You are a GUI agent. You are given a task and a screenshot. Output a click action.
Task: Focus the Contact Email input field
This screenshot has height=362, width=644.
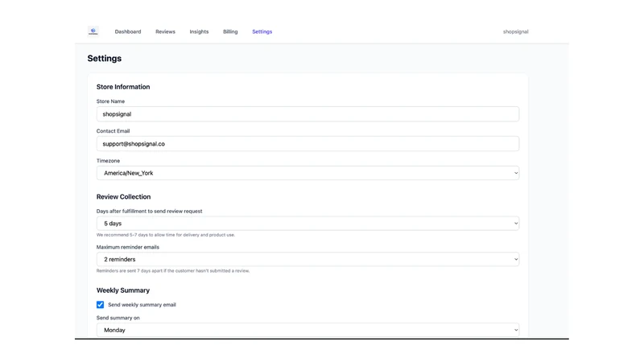(x=308, y=144)
